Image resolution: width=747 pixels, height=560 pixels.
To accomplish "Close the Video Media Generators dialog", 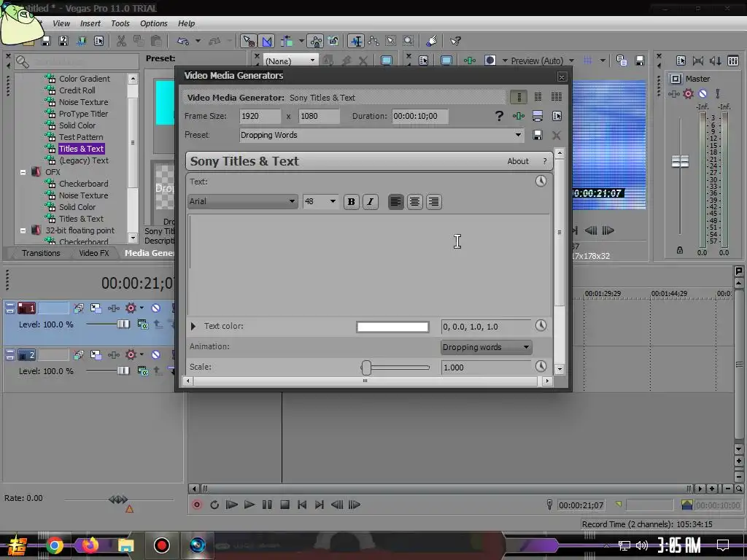I will click(x=562, y=77).
